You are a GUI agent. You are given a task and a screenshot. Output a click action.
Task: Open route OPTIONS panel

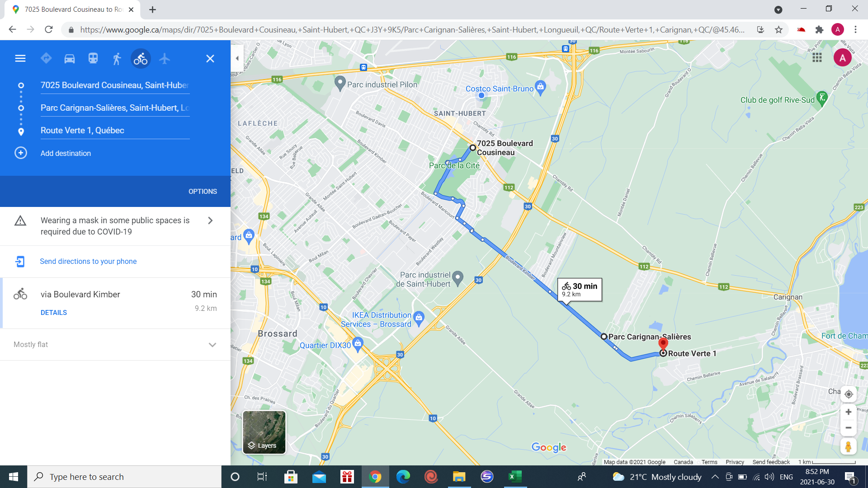[x=203, y=192]
